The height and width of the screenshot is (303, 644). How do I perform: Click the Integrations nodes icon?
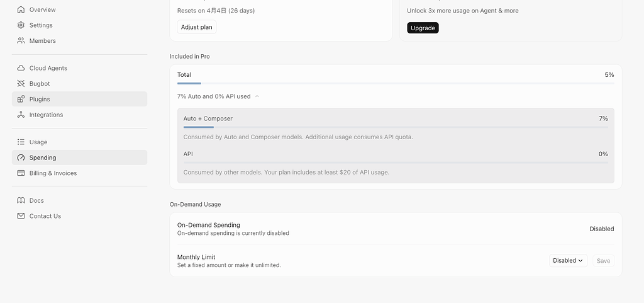click(x=21, y=115)
